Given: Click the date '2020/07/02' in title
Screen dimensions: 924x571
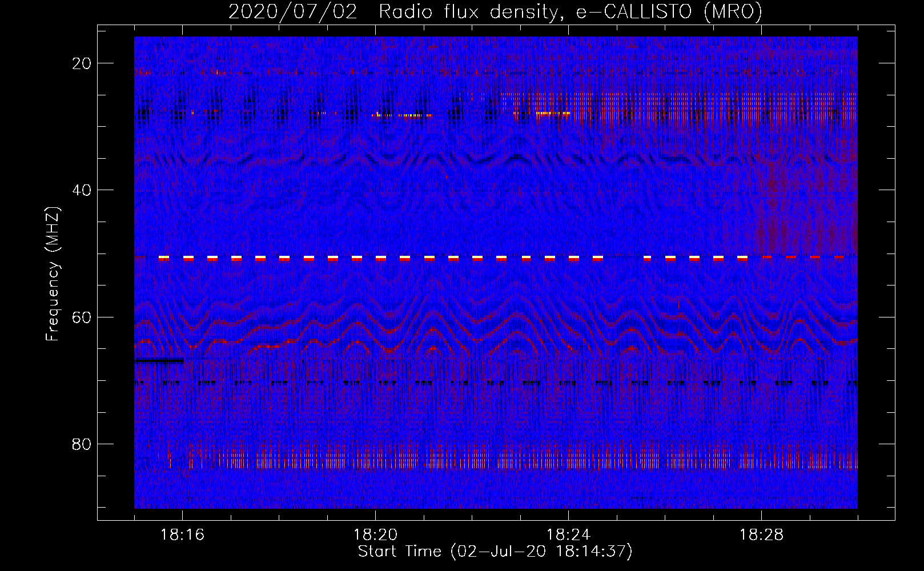Looking at the screenshot, I should [293, 12].
